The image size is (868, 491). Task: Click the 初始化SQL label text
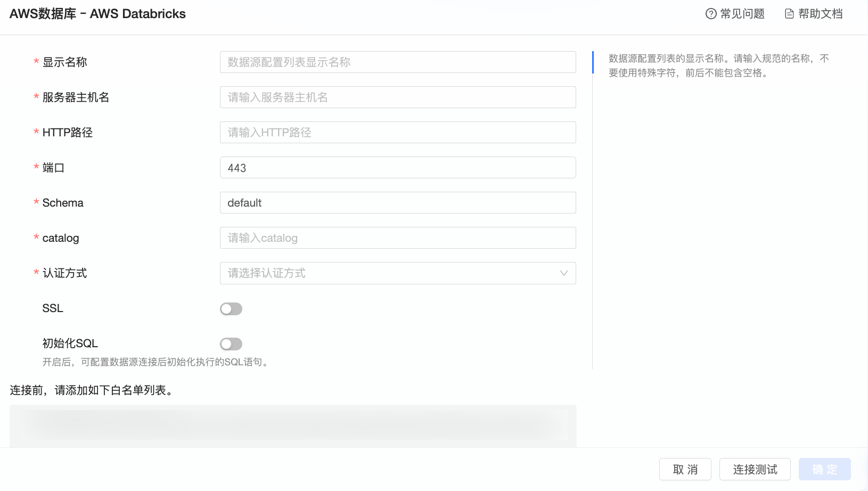click(x=70, y=343)
